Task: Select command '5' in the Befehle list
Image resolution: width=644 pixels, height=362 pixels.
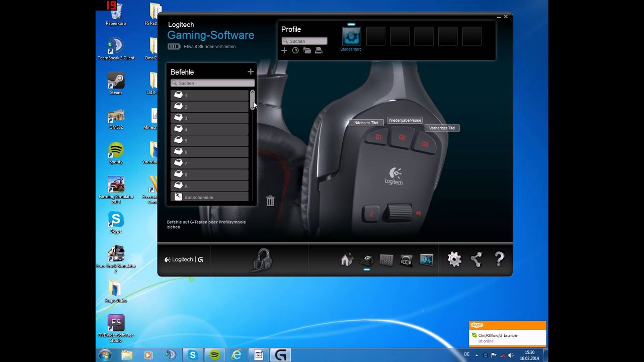Action: tap(209, 140)
